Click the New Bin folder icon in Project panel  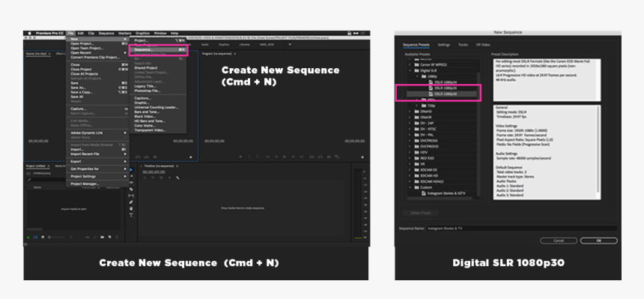coord(103,237)
